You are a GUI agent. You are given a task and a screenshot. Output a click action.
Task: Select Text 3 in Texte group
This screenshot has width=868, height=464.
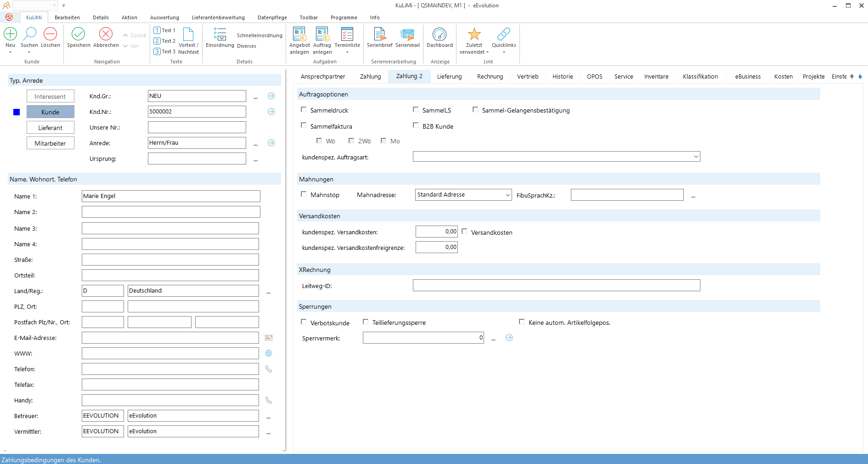[164, 51]
